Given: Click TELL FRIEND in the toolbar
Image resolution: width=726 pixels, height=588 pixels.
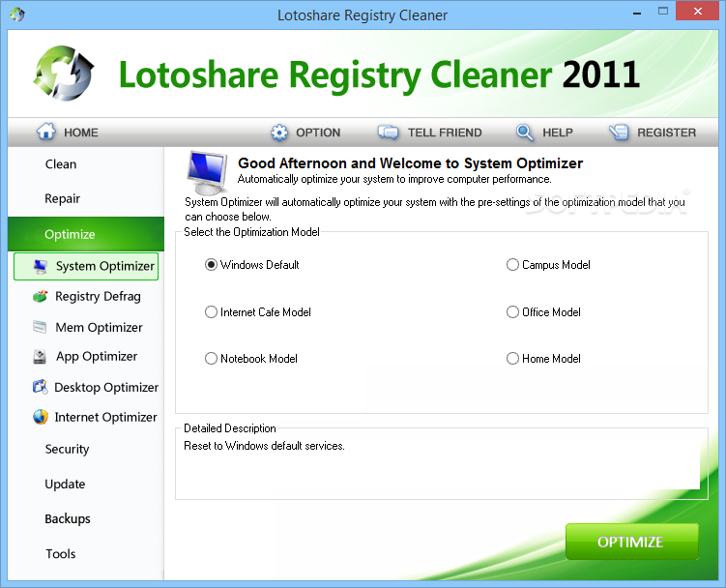Looking at the screenshot, I should point(445,132).
